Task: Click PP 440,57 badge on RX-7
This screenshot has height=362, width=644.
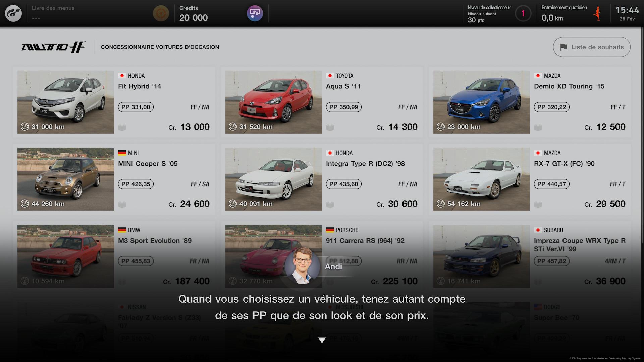Action: 552,184
